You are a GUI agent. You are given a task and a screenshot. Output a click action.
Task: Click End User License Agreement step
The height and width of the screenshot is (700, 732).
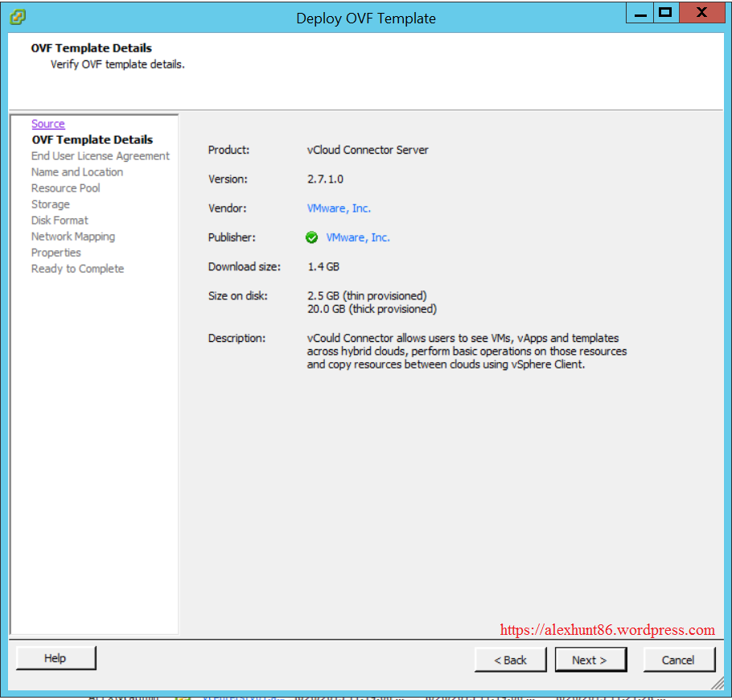[x=101, y=156]
